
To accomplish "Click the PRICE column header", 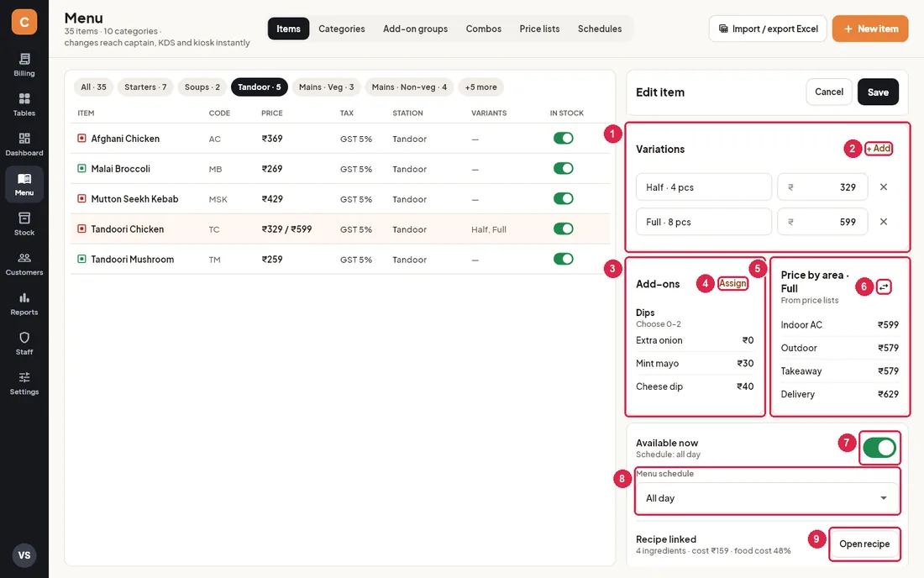I will (x=271, y=113).
